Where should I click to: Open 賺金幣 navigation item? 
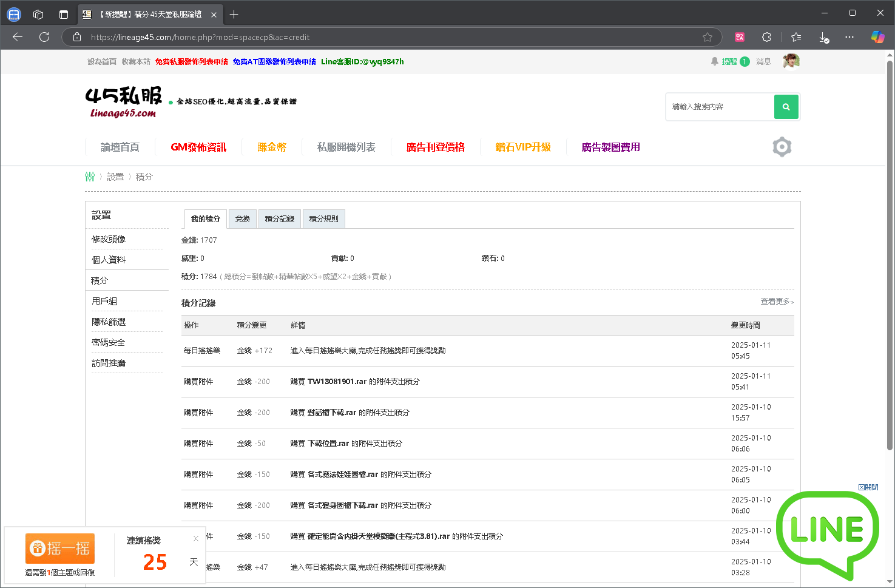coord(272,147)
